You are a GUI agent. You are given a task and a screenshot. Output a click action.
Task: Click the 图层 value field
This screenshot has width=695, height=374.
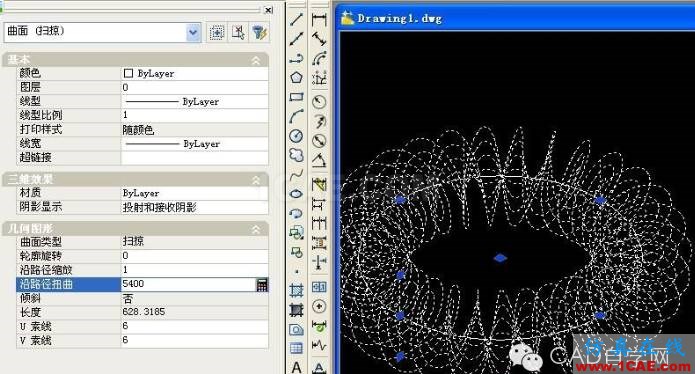tap(194, 87)
